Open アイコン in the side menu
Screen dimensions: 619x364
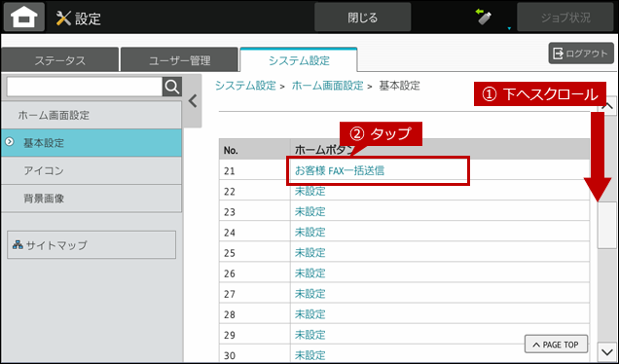pyautogui.click(x=91, y=170)
